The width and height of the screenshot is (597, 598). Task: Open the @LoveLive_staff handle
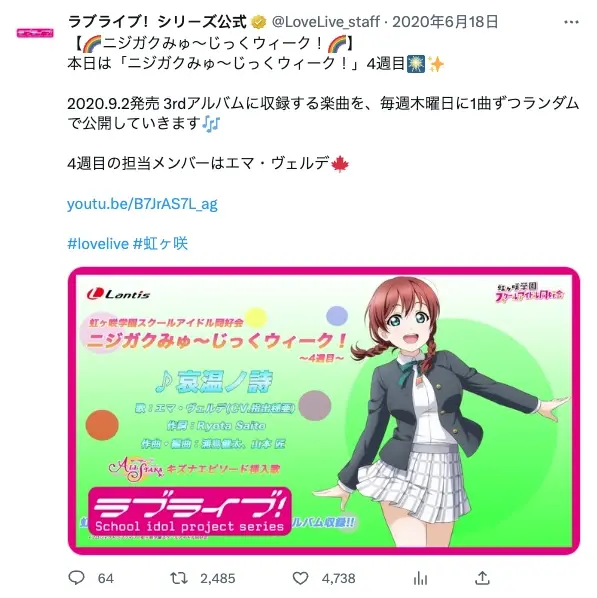[326, 22]
